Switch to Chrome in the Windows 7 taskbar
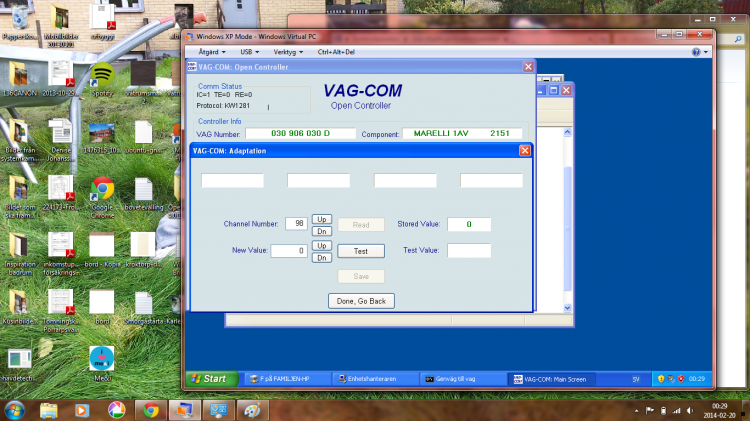The width and height of the screenshot is (750, 421). point(151,410)
